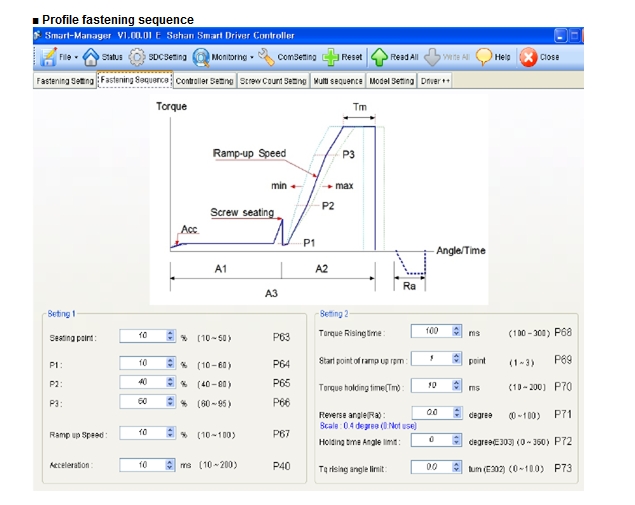635x505 pixels.
Task: Focus the Reverse angle input field
Action: tap(430, 412)
